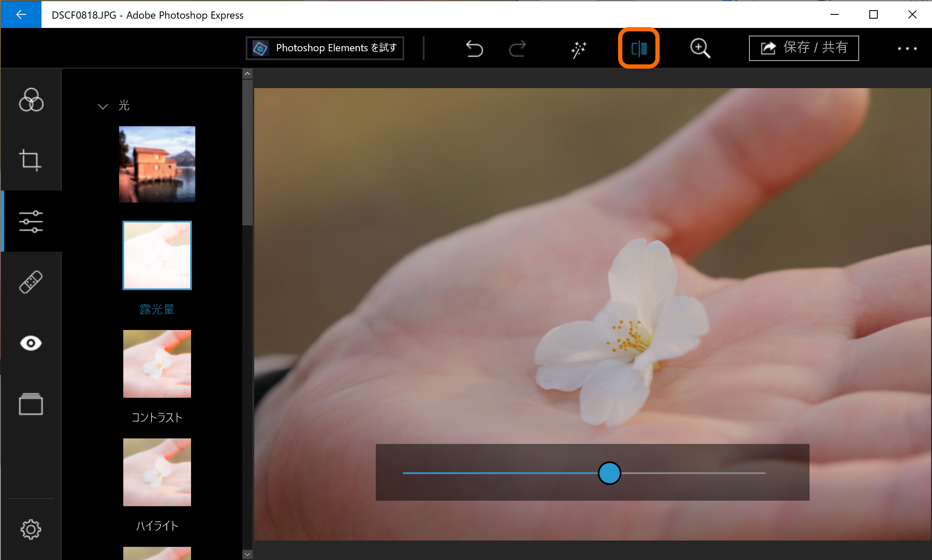Viewport: 932px width, 560px height.
Task: Select the ハイライト adjustment
Action: pos(157,472)
